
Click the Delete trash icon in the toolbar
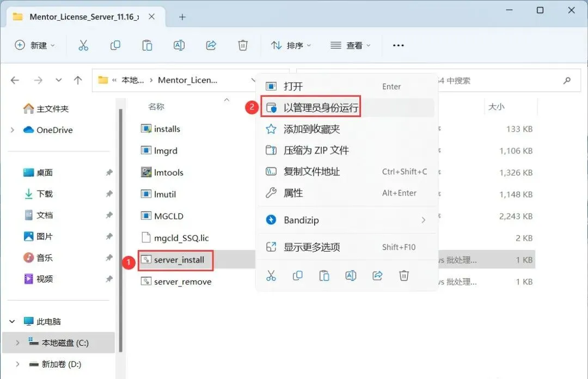coord(243,45)
